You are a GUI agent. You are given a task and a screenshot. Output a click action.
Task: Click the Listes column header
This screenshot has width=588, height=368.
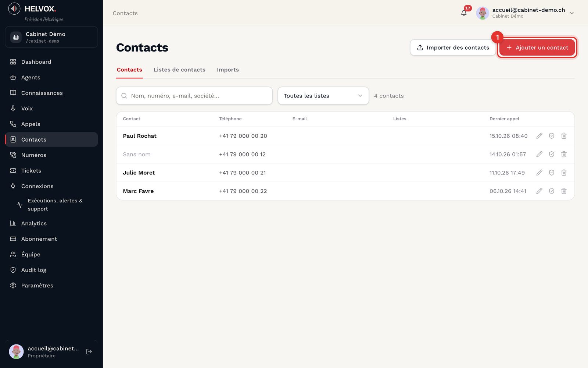tap(400, 118)
